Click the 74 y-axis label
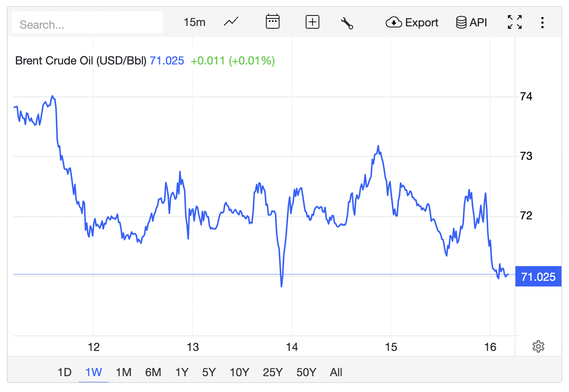Screen dimensions: 569x392 coord(526,96)
